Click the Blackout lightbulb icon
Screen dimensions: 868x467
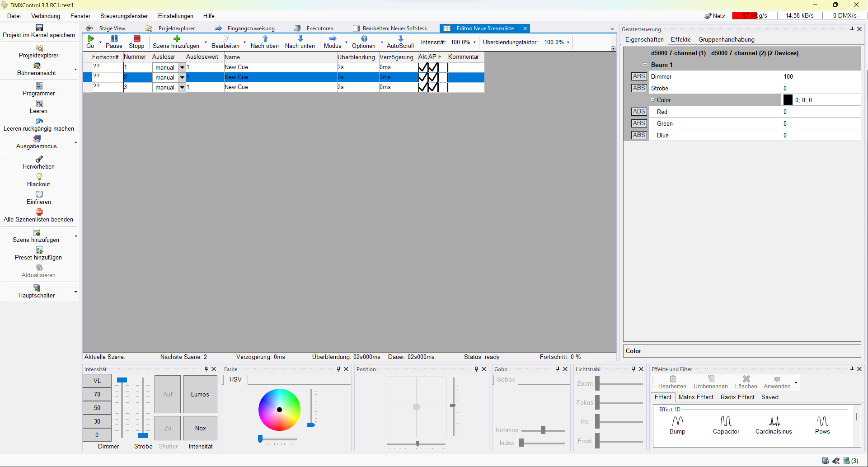pos(39,177)
